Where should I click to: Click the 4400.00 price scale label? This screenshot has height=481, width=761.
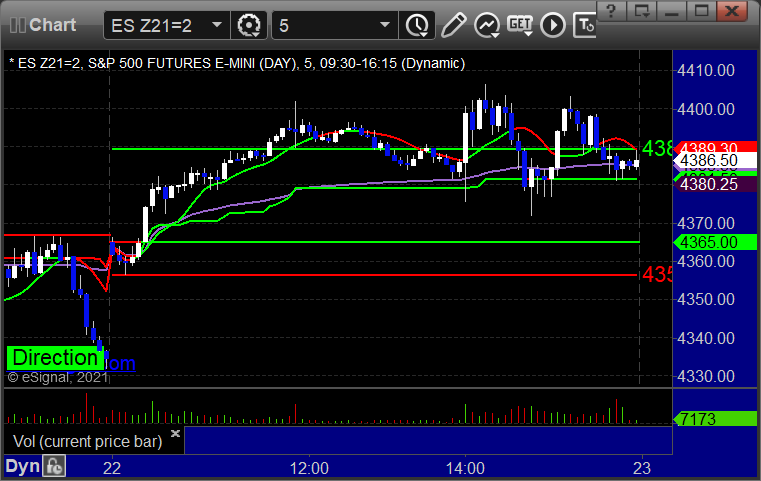pyautogui.click(x=706, y=109)
